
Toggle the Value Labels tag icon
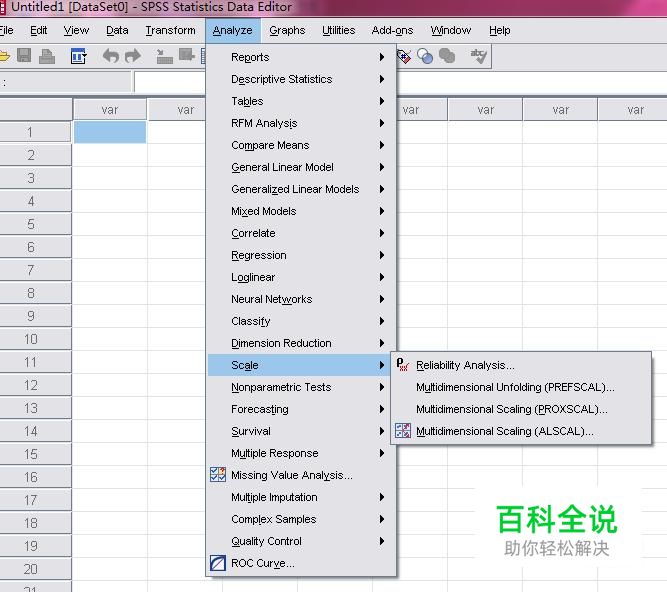coord(404,56)
